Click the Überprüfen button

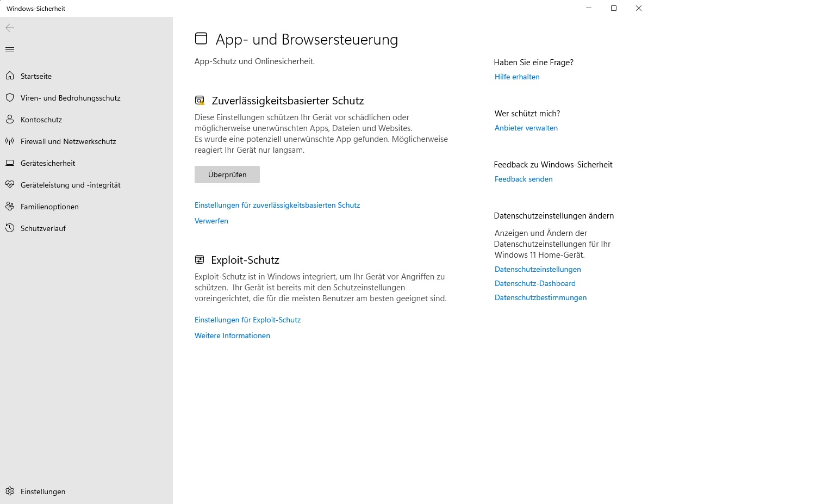coord(227,175)
